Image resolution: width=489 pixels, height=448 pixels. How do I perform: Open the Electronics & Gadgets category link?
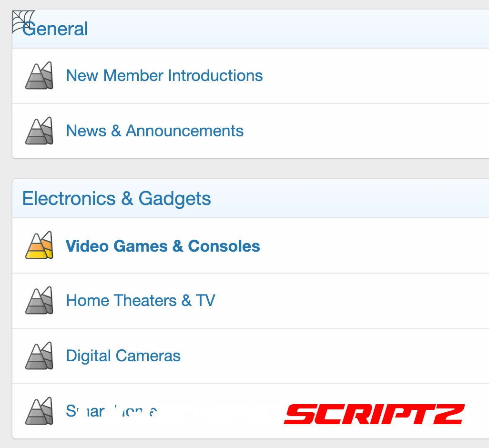pos(116,198)
